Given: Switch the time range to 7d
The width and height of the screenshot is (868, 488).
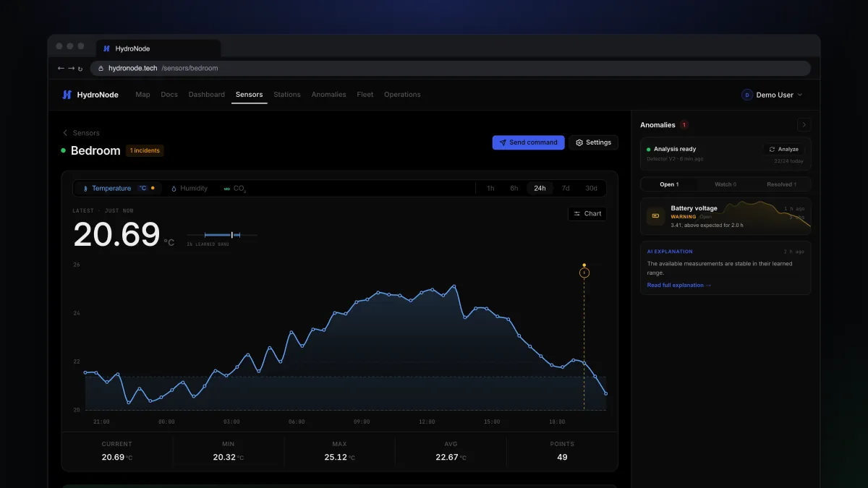Looking at the screenshot, I should click(x=566, y=189).
